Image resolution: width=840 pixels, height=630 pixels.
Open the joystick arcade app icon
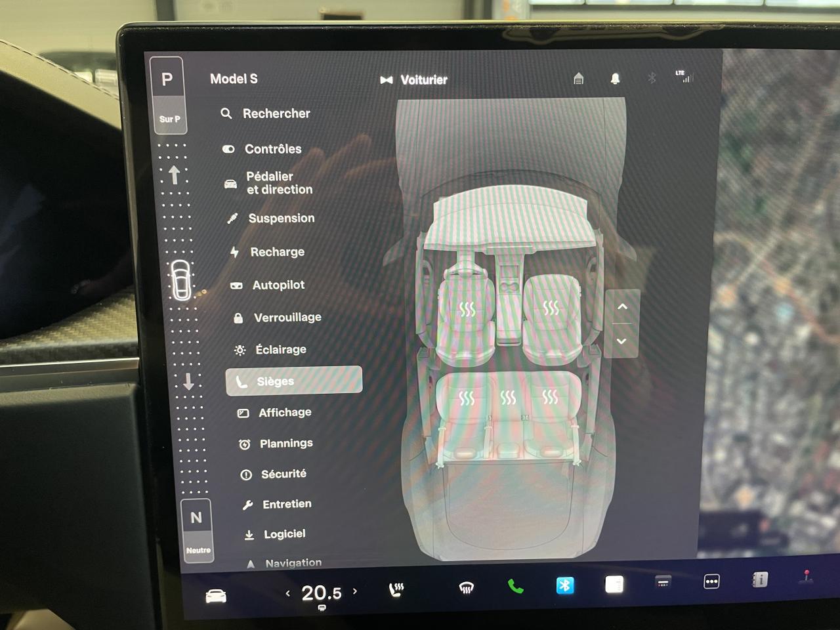(807, 577)
